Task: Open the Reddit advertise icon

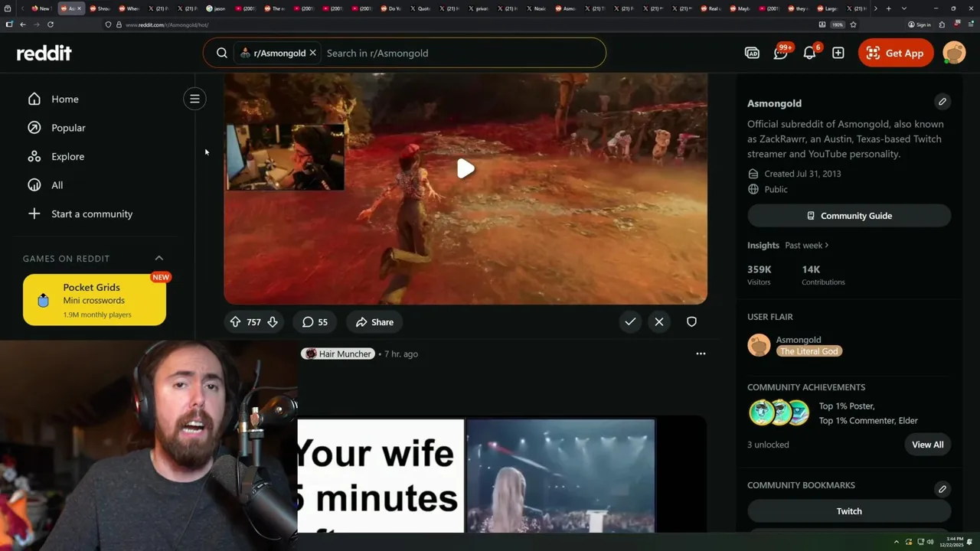Action: coord(752,53)
